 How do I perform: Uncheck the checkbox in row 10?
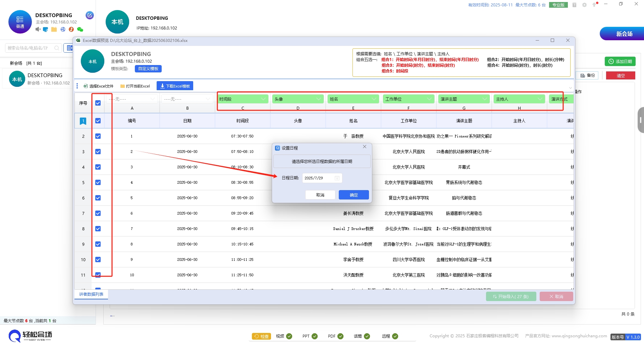tap(98, 260)
